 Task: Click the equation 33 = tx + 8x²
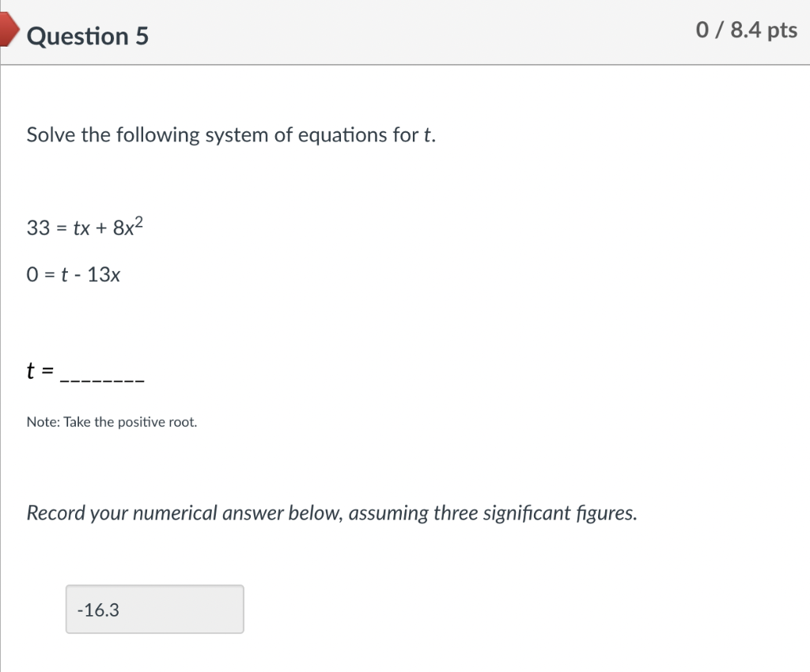coord(84,227)
